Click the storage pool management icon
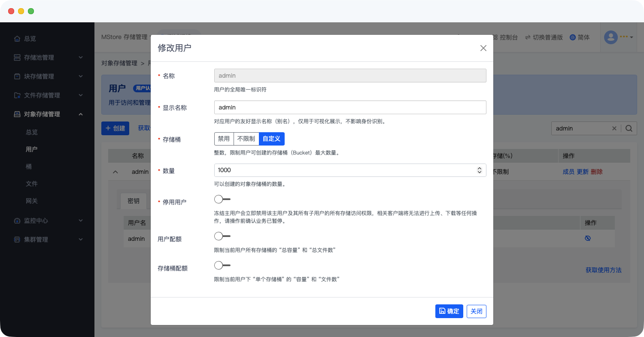This screenshot has width=644, height=337. click(17, 58)
